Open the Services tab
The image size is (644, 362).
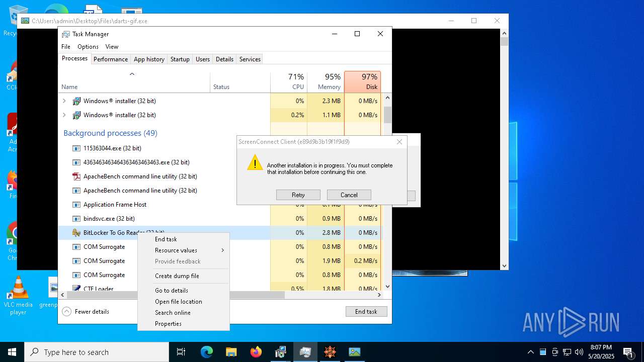[250, 59]
